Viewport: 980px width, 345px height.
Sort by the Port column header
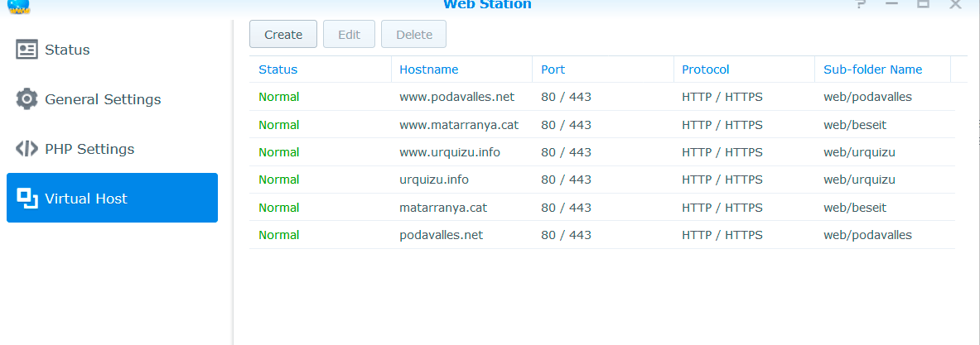(553, 69)
